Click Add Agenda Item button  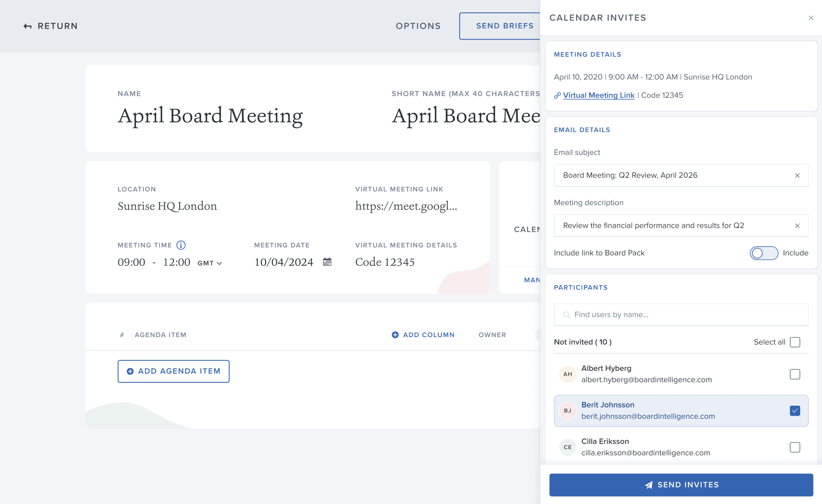(174, 371)
